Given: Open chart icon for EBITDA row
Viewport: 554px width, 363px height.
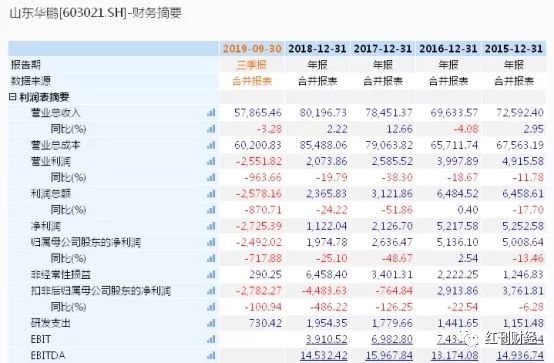Looking at the screenshot, I should 211,356.
